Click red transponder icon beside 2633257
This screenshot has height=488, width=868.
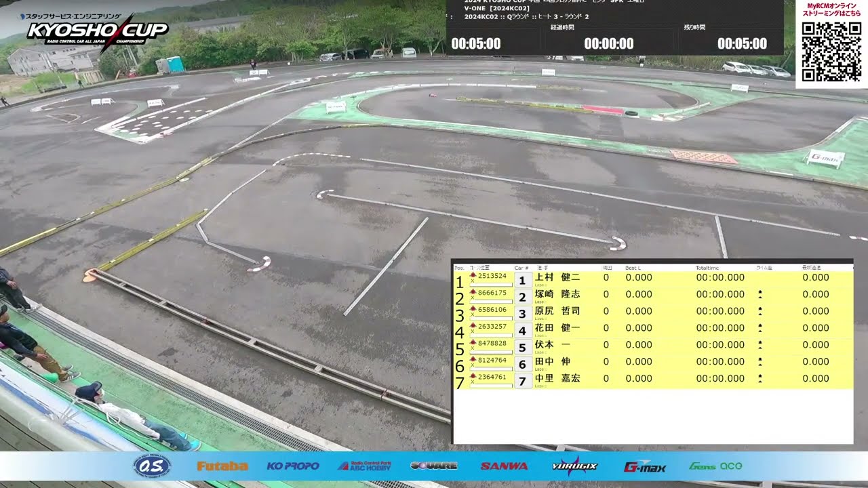[x=473, y=326]
